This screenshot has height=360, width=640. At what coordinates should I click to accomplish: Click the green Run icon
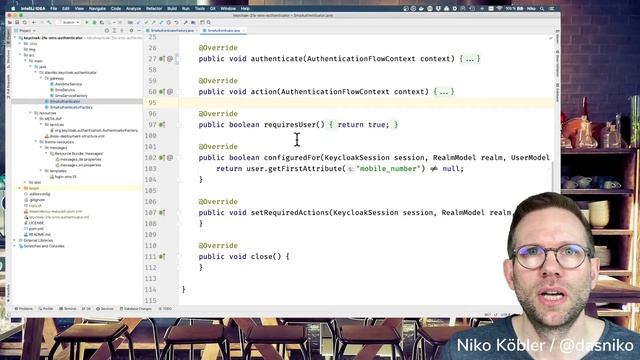[x=87, y=22]
